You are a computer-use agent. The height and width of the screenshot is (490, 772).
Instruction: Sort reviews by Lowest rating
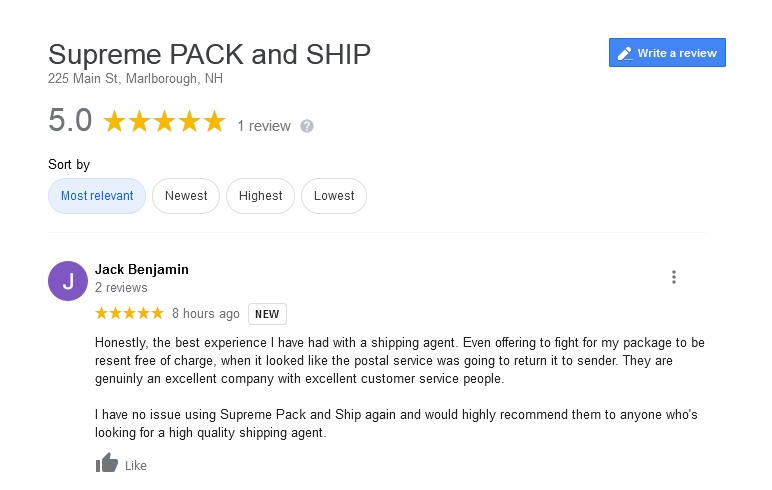click(334, 196)
